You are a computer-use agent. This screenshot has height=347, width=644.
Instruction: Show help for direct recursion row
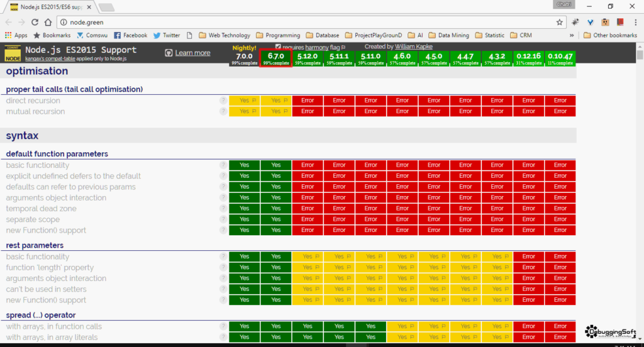click(x=223, y=100)
